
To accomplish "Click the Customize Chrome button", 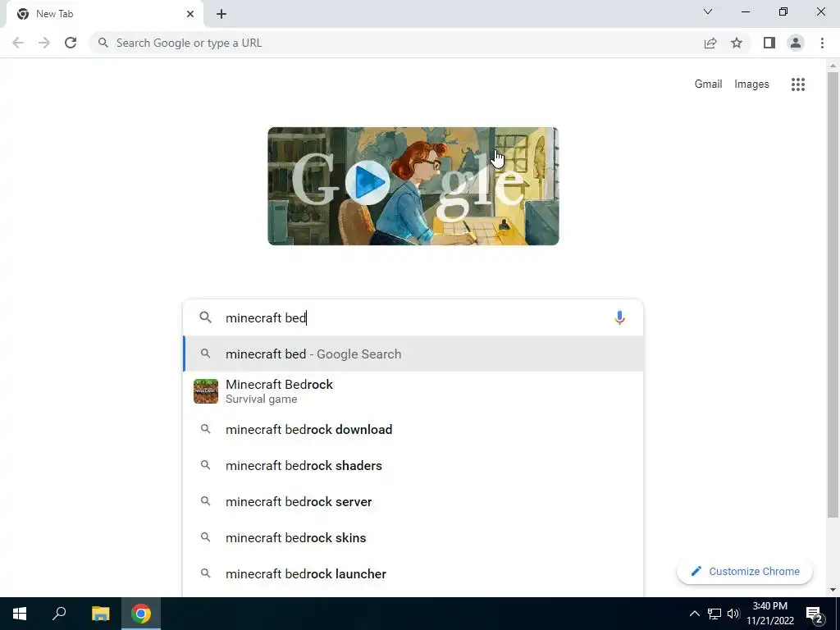I will pos(745,571).
